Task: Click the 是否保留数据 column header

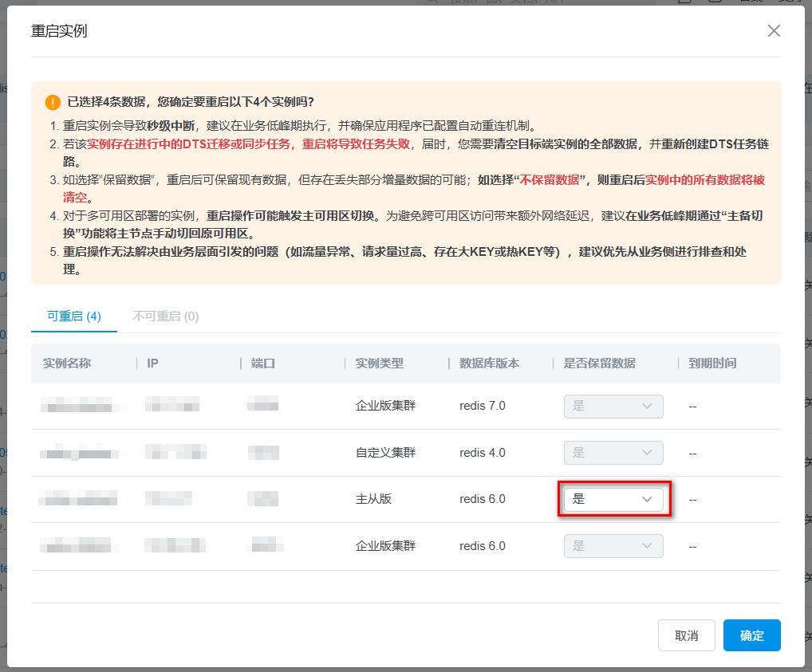Action: point(600,364)
